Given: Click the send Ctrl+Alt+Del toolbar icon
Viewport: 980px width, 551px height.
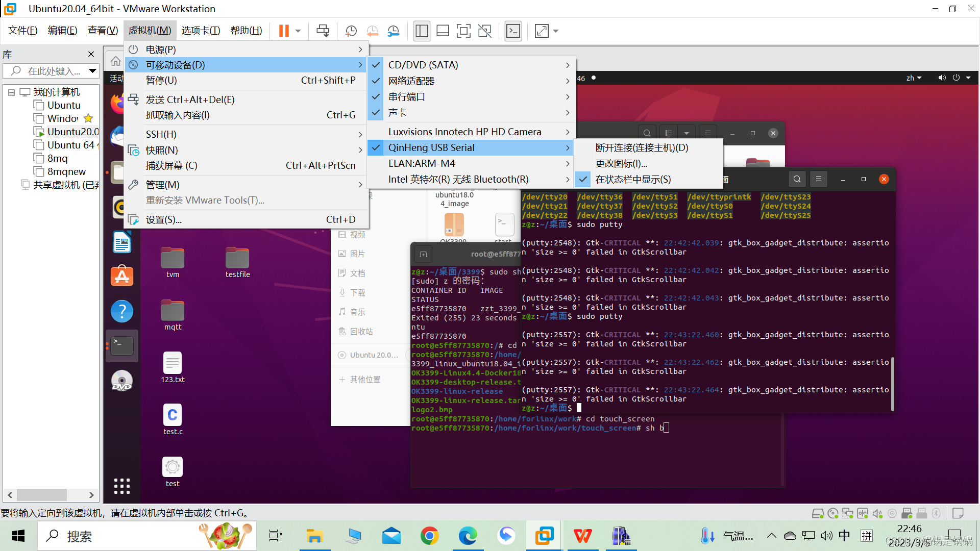Looking at the screenshot, I should (x=323, y=31).
